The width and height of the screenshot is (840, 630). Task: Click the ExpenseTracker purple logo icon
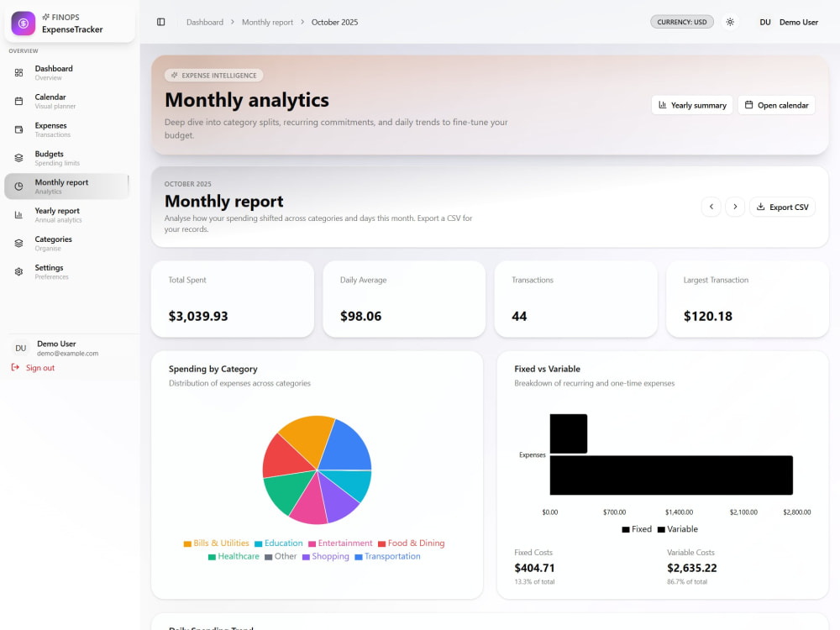point(23,24)
